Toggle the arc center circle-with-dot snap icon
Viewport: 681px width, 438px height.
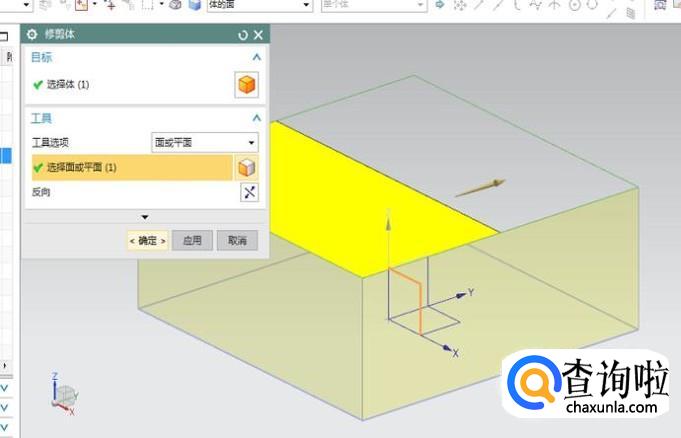[575, 5]
